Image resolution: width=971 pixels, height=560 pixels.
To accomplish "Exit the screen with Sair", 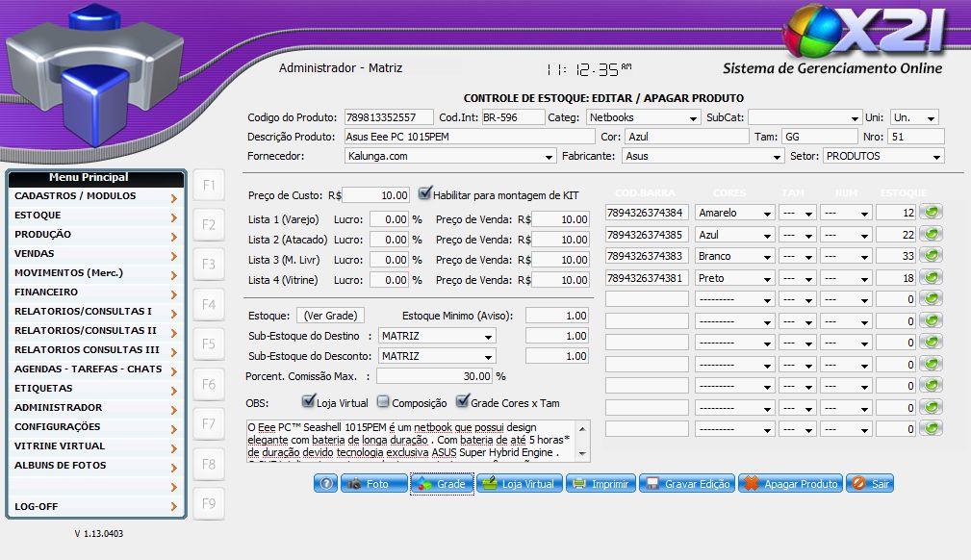I will [x=870, y=484].
